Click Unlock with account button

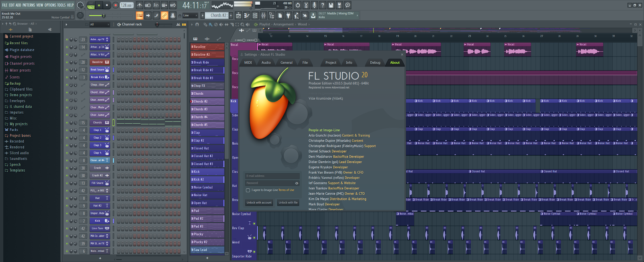coord(259,203)
